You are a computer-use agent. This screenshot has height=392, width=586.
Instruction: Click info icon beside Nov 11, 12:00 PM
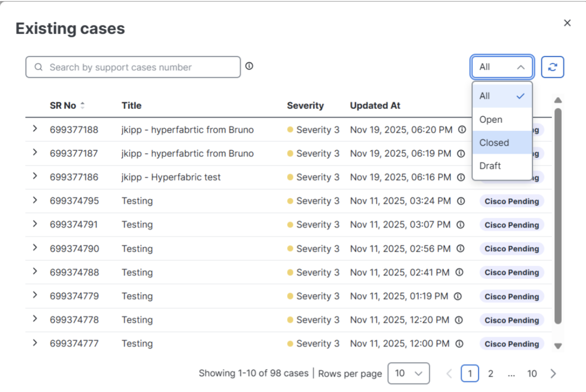[459, 344]
